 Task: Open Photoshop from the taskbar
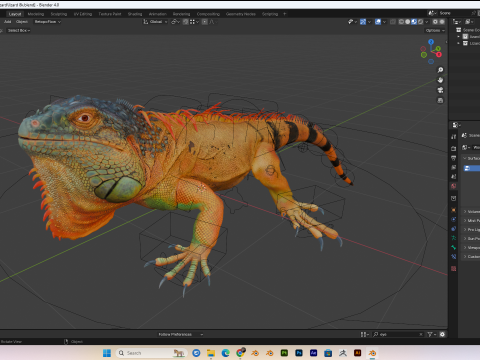click(x=299, y=353)
